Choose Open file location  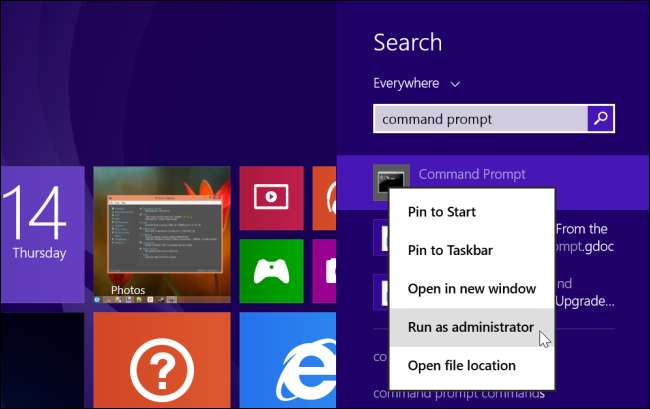[x=472, y=365]
